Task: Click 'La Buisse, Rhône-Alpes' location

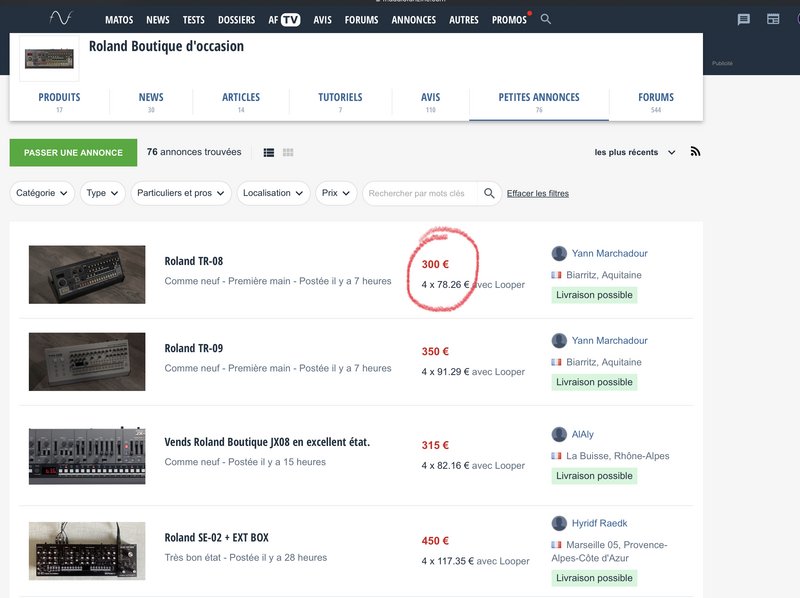Action: [617, 456]
